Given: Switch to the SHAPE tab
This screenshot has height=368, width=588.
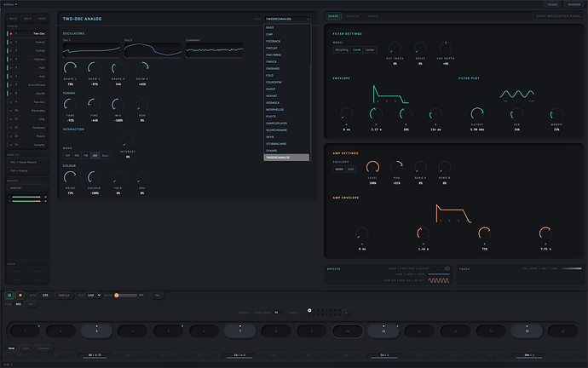Looking at the screenshot, I should [333, 16].
